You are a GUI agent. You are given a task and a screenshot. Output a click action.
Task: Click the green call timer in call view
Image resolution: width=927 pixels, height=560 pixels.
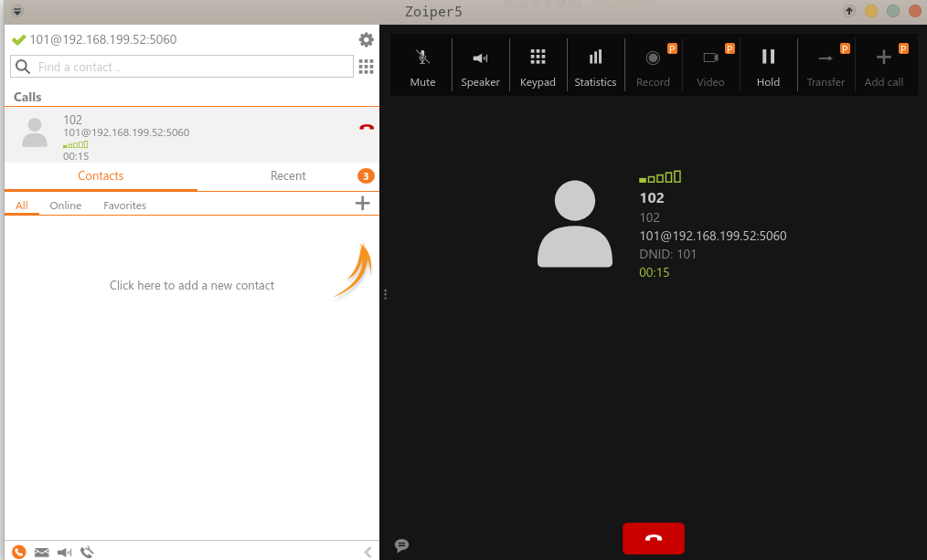pos(655,272)
